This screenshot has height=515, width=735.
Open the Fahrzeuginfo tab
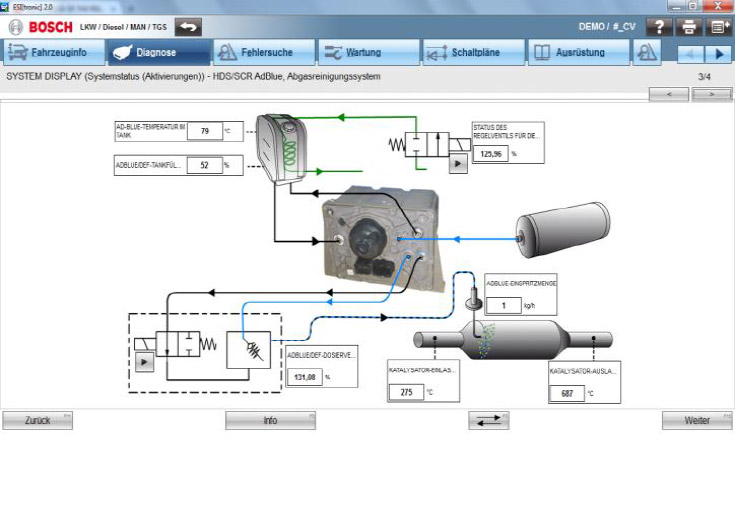(54, 52)
